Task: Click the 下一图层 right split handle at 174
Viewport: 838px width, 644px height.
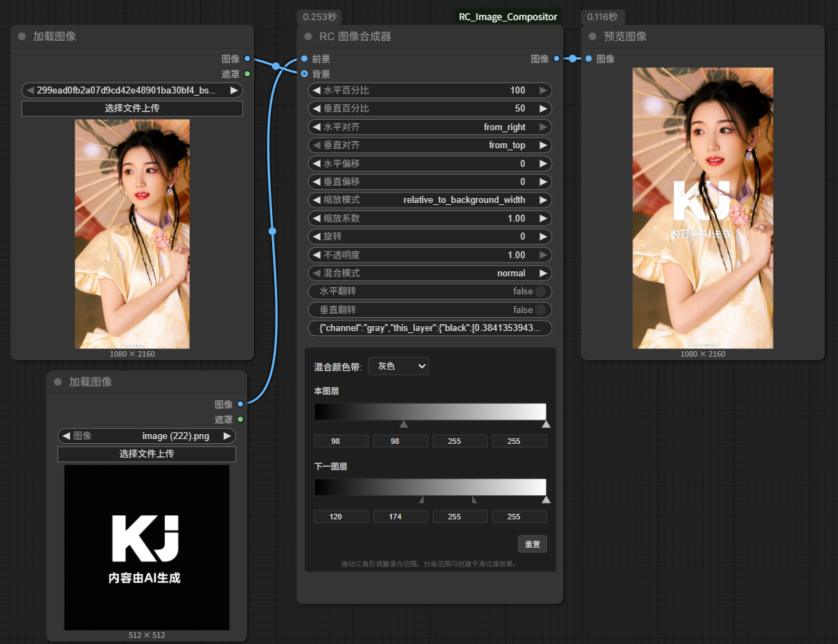Action: point(474,499)
